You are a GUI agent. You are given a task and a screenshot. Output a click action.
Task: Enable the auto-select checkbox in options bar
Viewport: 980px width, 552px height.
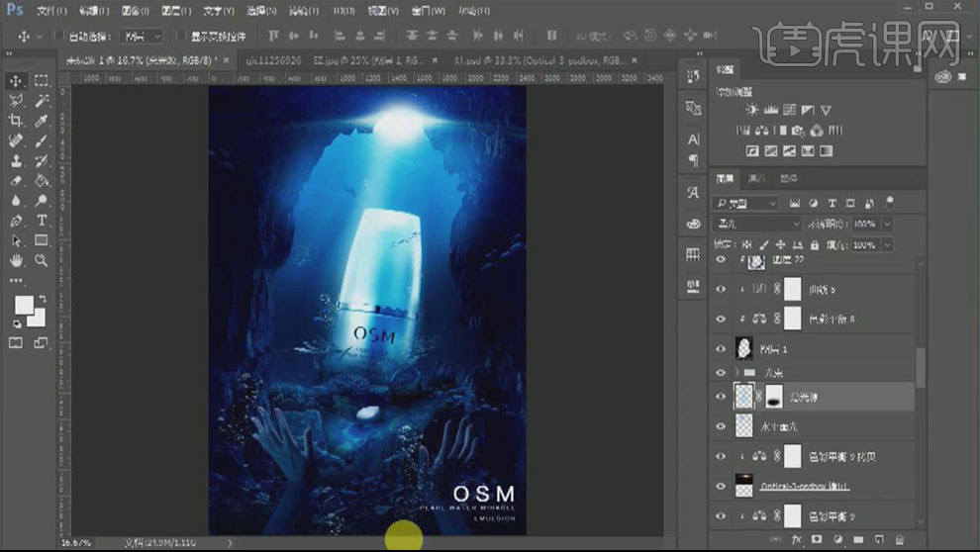tap(59, 36)
